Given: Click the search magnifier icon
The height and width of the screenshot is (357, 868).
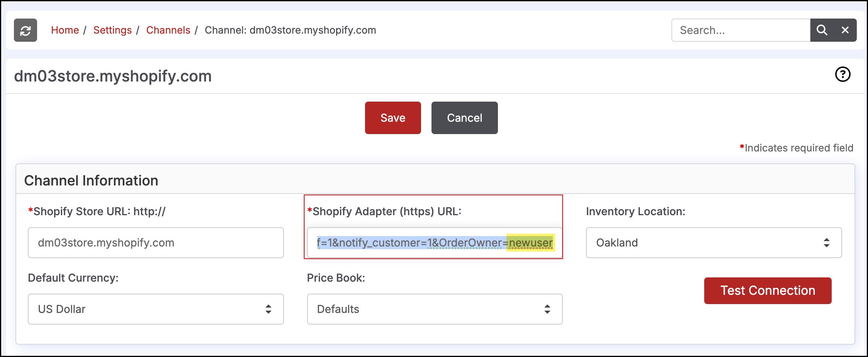Looking at the screenshot, I should click(x=822, y=30).
